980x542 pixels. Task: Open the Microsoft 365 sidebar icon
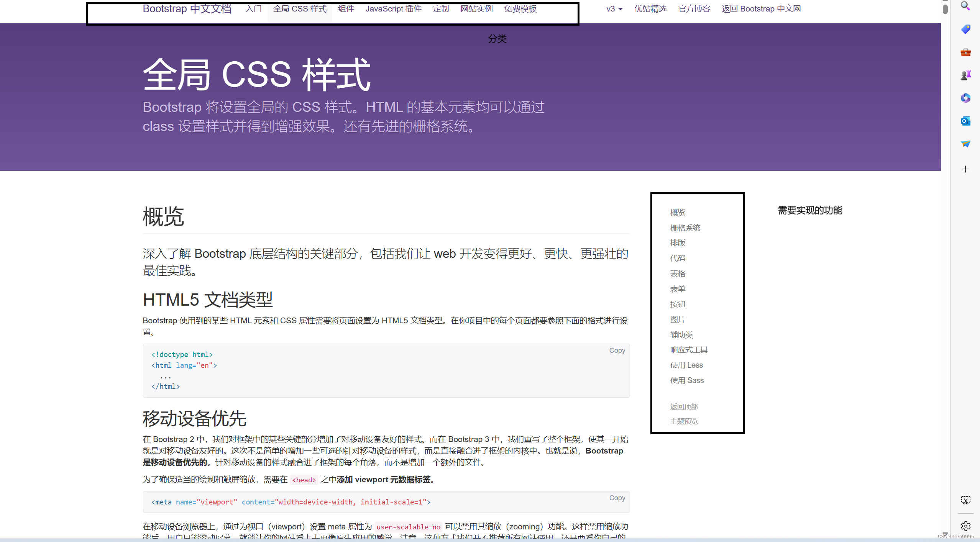pos(965,98)
